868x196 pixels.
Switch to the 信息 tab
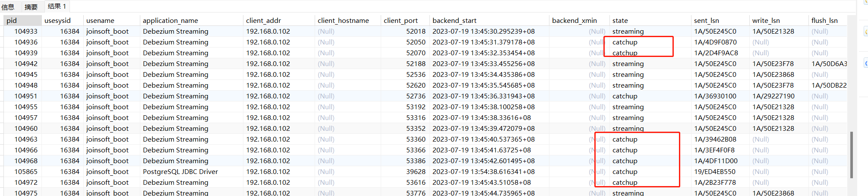click(8, 7)
